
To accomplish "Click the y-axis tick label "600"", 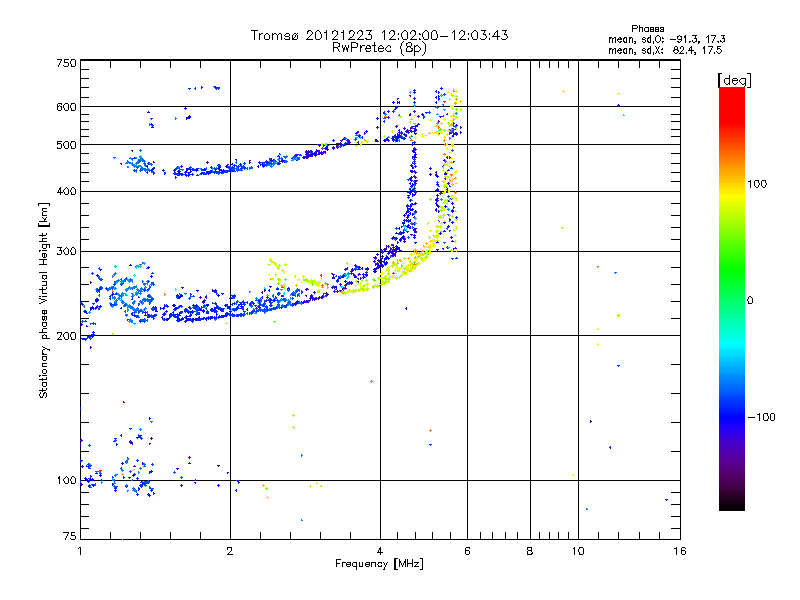I will pyautogui.click(x=66, y=107).
